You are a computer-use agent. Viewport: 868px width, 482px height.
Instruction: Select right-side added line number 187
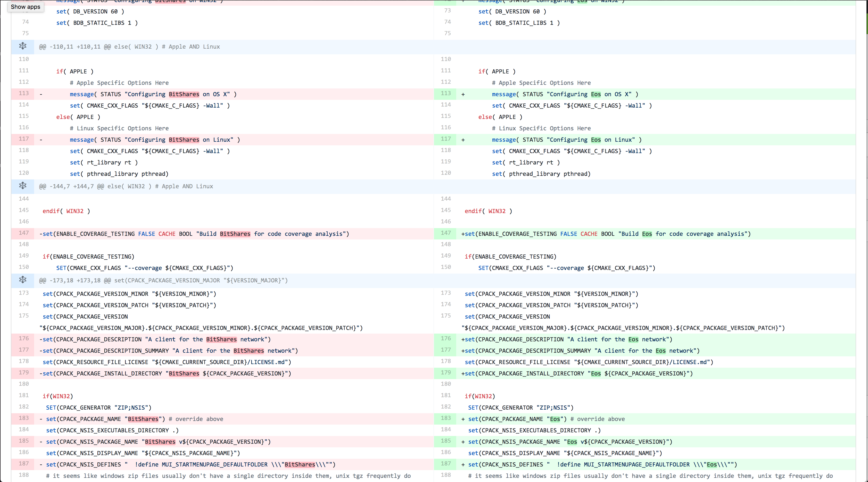[445, 464]
